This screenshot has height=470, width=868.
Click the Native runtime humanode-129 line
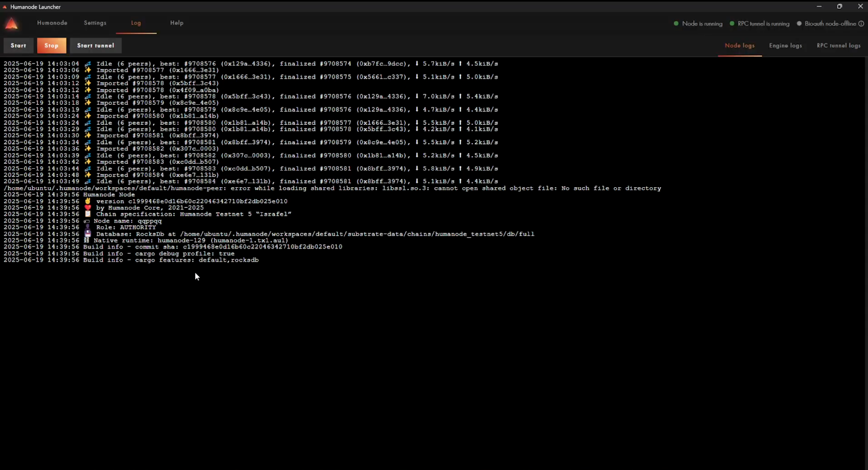(x=146, y=240)
